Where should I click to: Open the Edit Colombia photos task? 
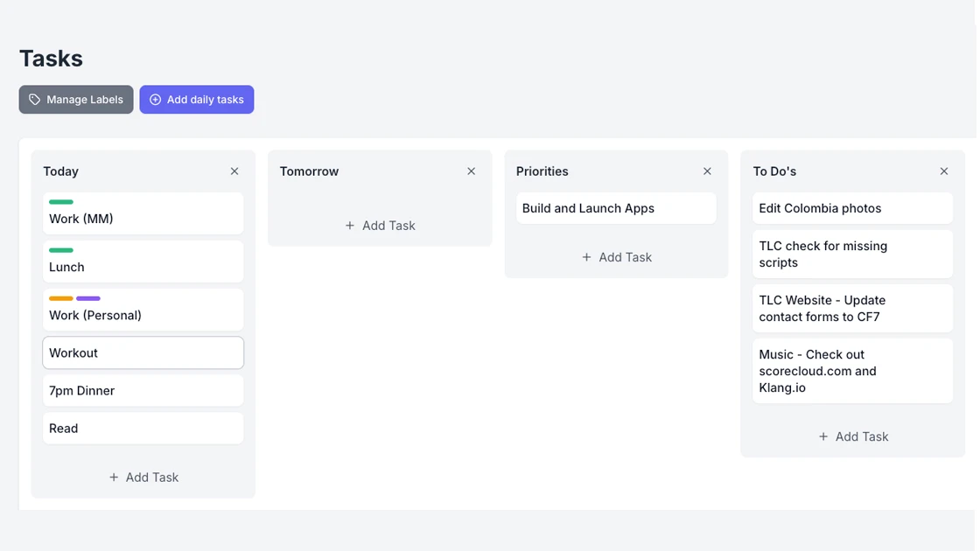click(x=852, y=208)
